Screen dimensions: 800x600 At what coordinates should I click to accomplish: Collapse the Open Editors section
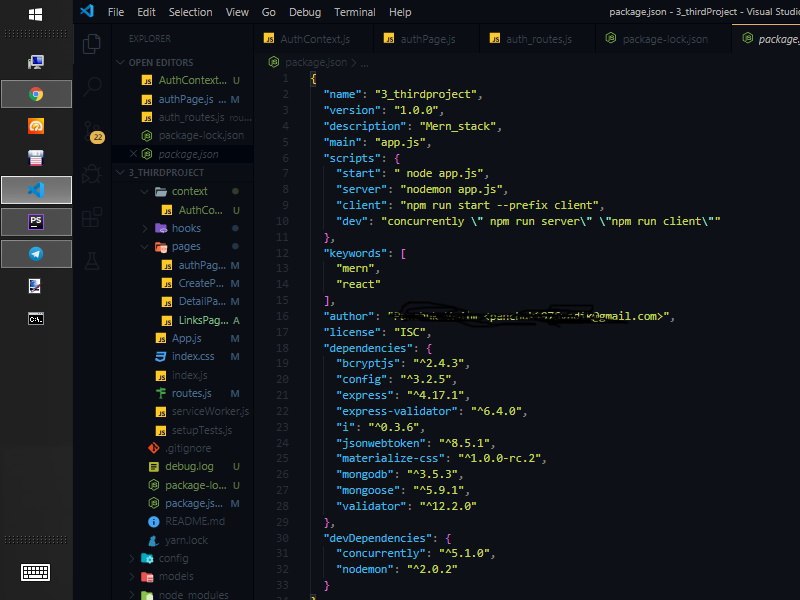(x=120, y=62)
